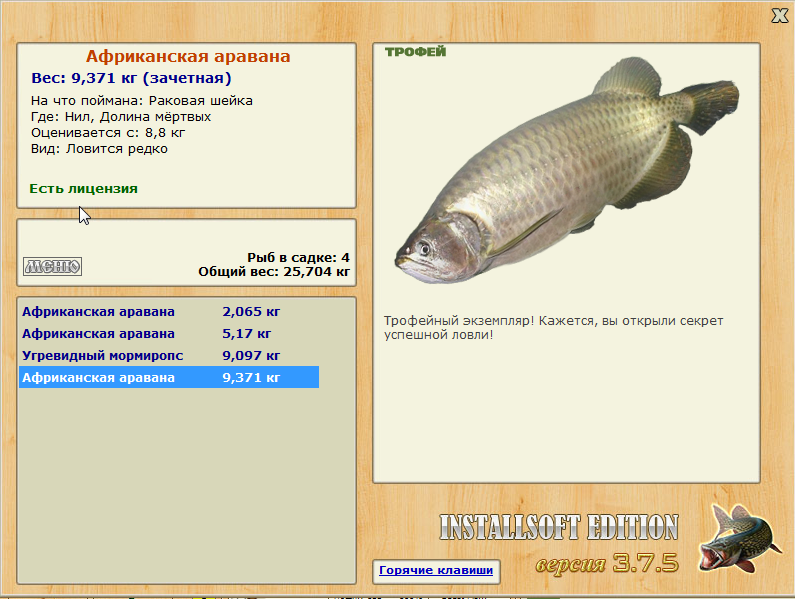Viewport: 795px width, 599px height.
Task: Click the Есть лицензия status text
Action: click(x=83, y=189)
